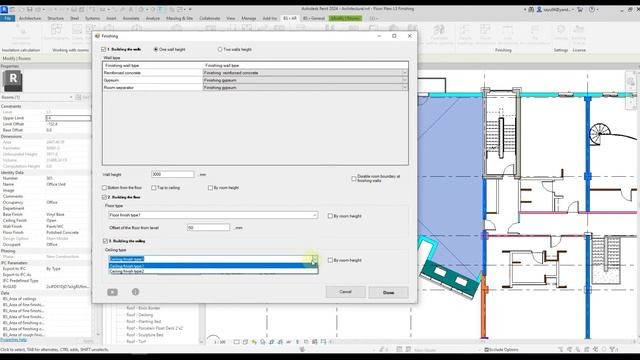Screen dimensions: 640x360
Task: Switch to Collaborate ribbon tab
Action: [x=210, y=18]
